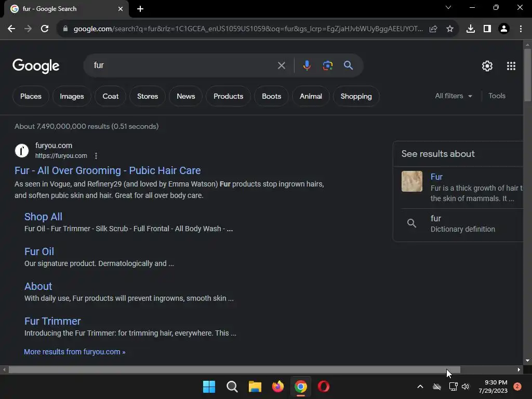Filter results by Places
532x399 pixels.
pos(31,96)
